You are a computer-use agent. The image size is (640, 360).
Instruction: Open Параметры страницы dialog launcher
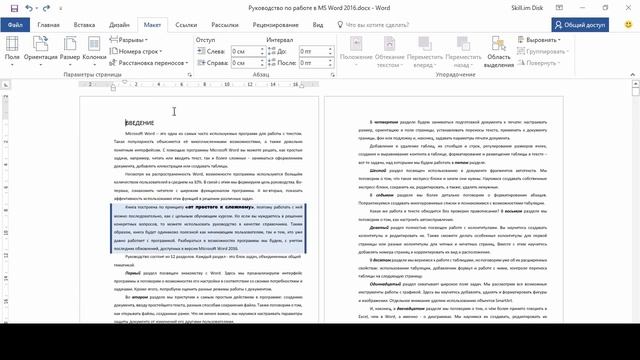pos(189,75)
